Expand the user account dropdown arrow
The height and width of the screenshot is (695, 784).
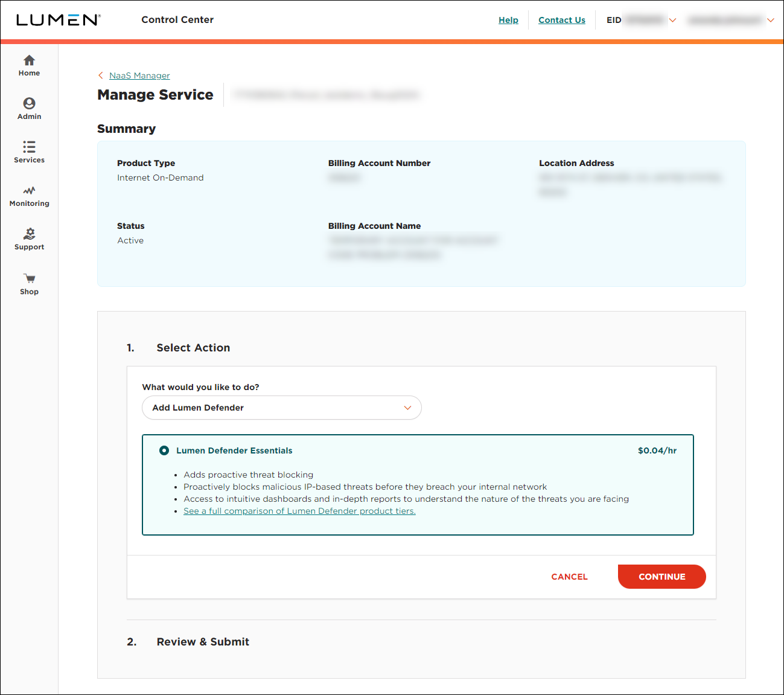(x=770, y=20)
